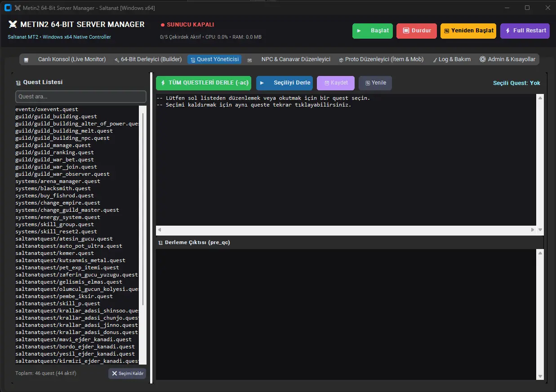Compile all quests with TÜM QUESTLERİ DERLE
556x392 pixels.
[204, 83]
